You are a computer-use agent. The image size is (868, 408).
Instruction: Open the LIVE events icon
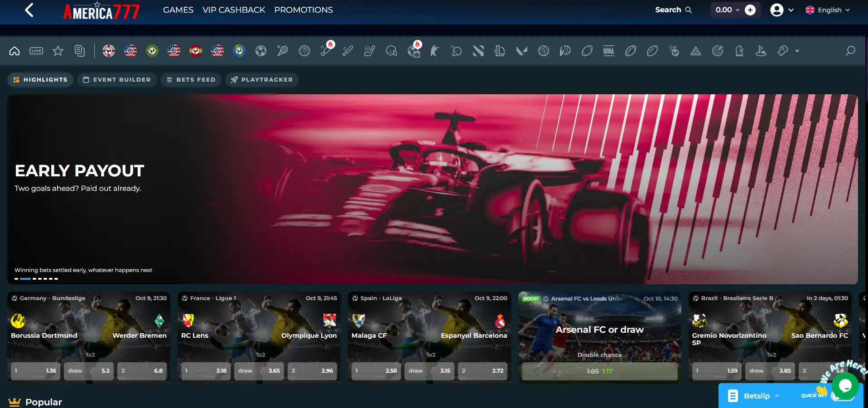click(x=36, y=51)
